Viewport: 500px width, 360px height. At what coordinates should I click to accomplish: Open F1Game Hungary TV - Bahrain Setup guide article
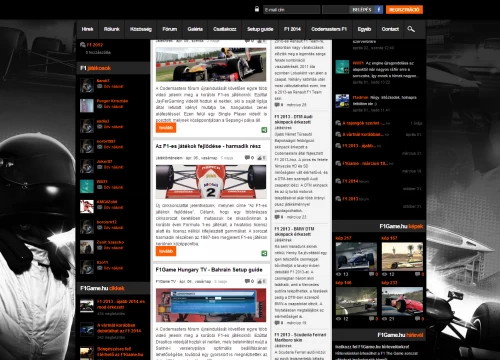click(x=209, y=270)
